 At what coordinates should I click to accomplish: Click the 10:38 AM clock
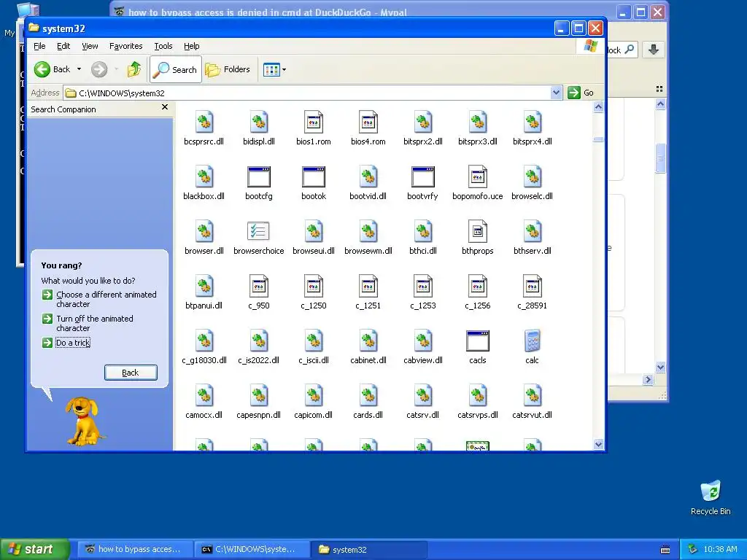720,550
